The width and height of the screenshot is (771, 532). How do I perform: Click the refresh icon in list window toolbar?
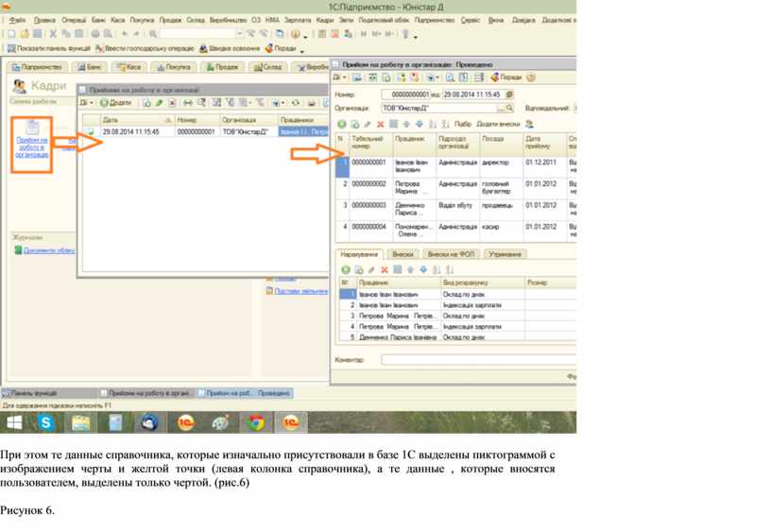click(x=296, y=103)
